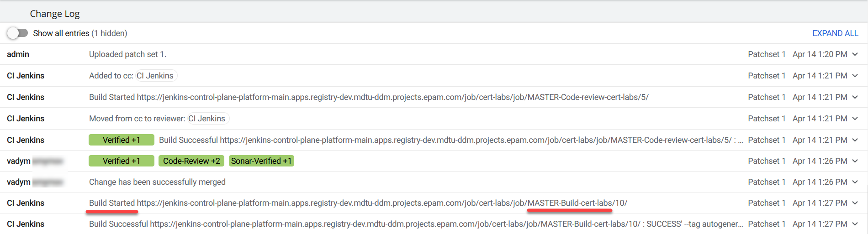
Task: Click vadym's Verified +1 label
Action: point(122,161)
